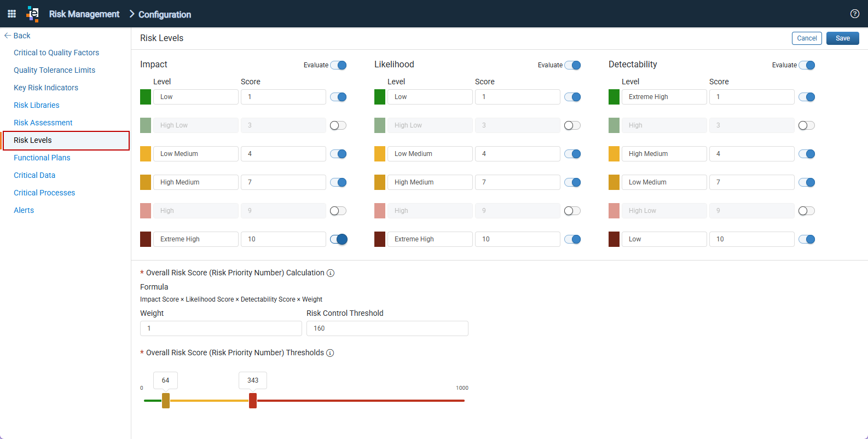
Task: Click the green Low Likelihood color swatch
Action: (380, 97)
